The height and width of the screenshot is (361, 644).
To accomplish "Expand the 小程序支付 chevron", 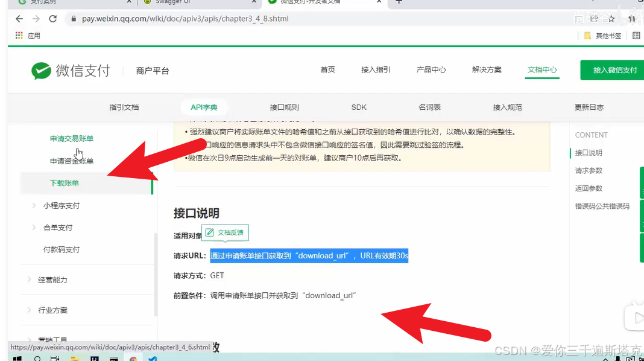I will (34, 205).
